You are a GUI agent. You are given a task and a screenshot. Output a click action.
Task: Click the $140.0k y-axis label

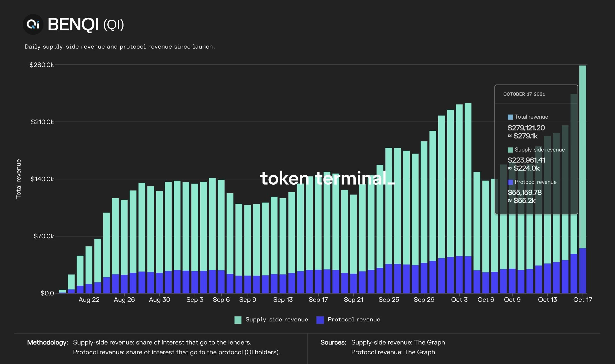42,179
